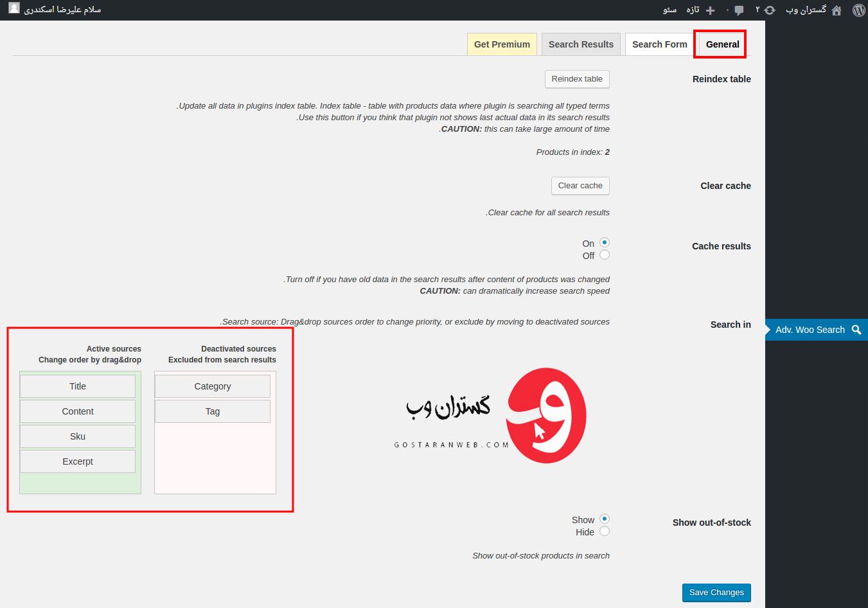868x608 pixels.
Task: Set Cache results to Off
Action: tap(605, 255)
